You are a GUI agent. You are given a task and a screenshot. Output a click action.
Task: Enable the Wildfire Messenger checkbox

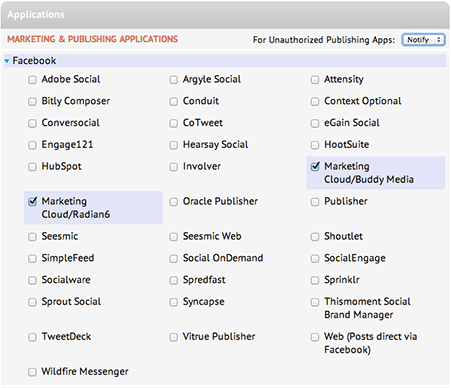32,372
